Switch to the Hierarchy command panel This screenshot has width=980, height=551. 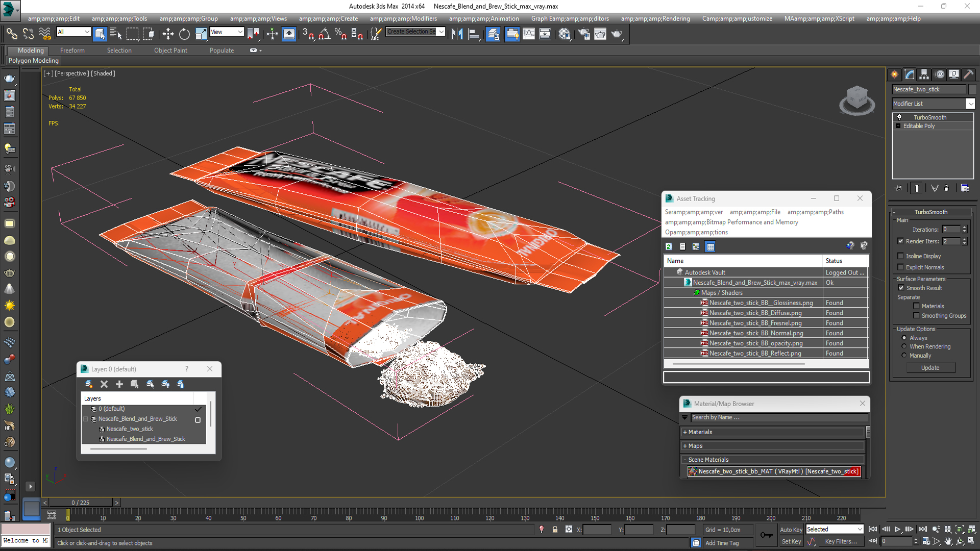pyautogui.click(x=924, y=74)
